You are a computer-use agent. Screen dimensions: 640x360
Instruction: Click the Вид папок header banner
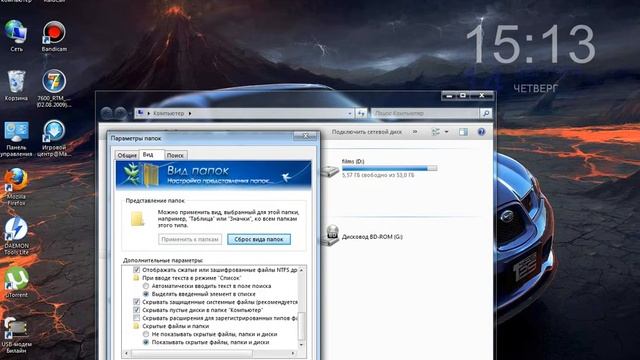tap(213, 175)
